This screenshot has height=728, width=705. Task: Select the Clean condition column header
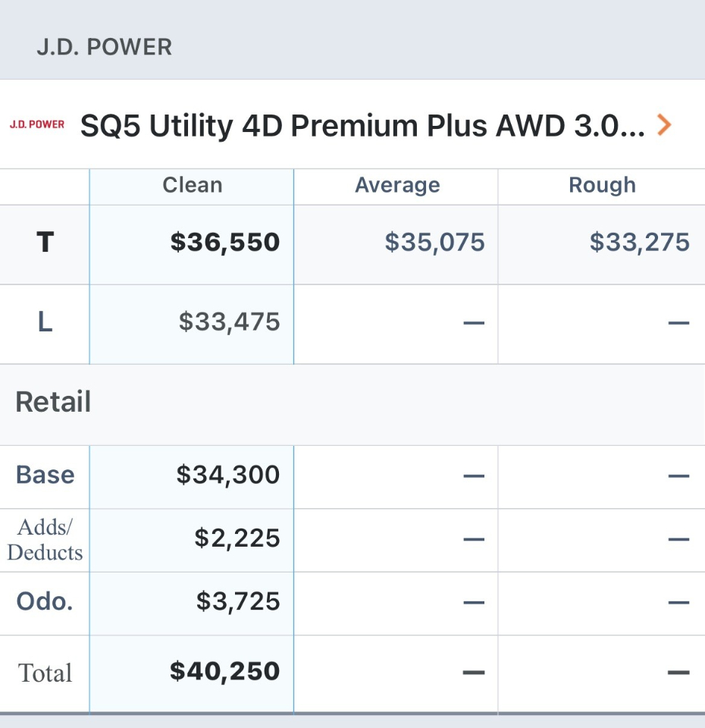tap(192, 186)
